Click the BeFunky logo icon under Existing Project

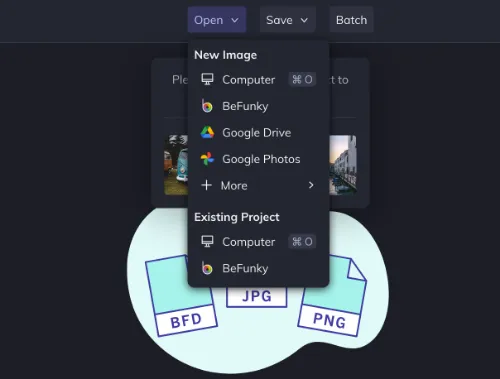207,268
